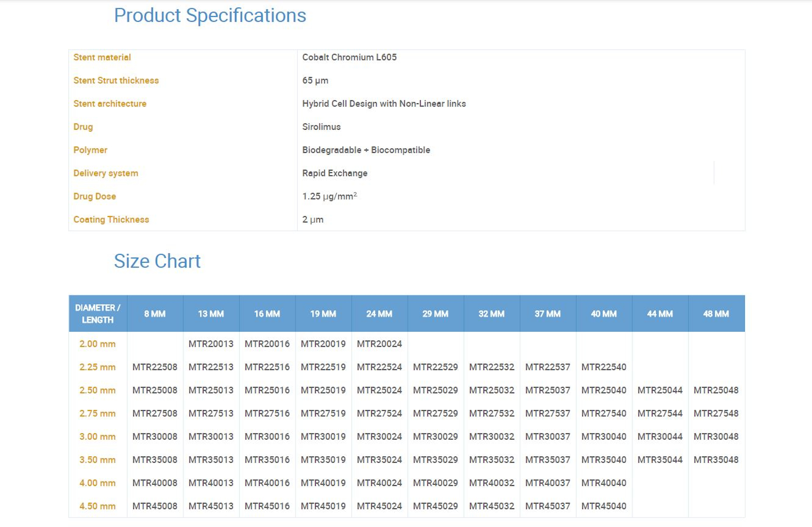This screenshot has width=812, height=527.
Task: Click product code MTR45024
Action: 379,506
